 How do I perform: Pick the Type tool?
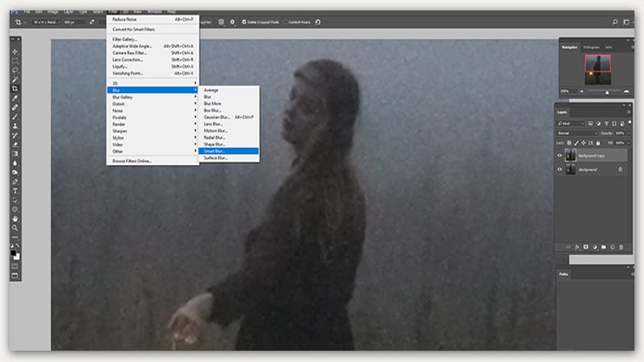pyautogui.click(x=15, y=190)
